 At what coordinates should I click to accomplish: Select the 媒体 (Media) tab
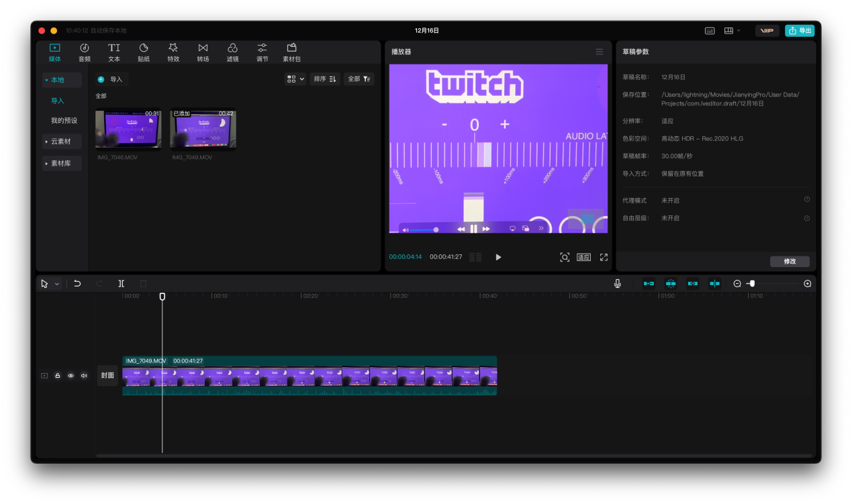[x=54, y=52]
